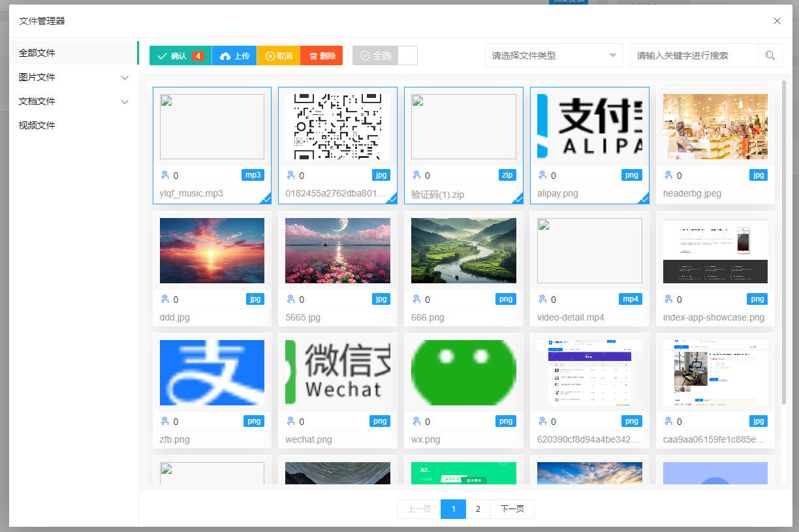799x532 pixels.
Task: Click page 1 in pagination
Action: tap(453, 509)
